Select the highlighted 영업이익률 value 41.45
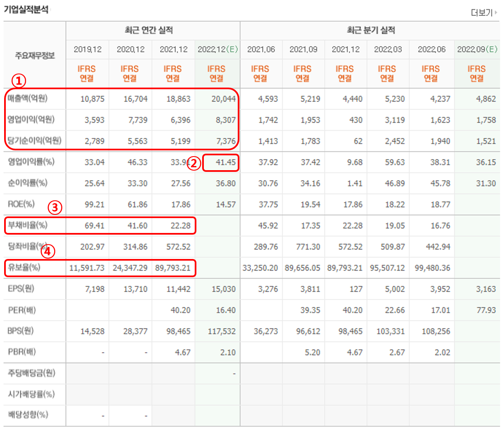 pos(221,162)
